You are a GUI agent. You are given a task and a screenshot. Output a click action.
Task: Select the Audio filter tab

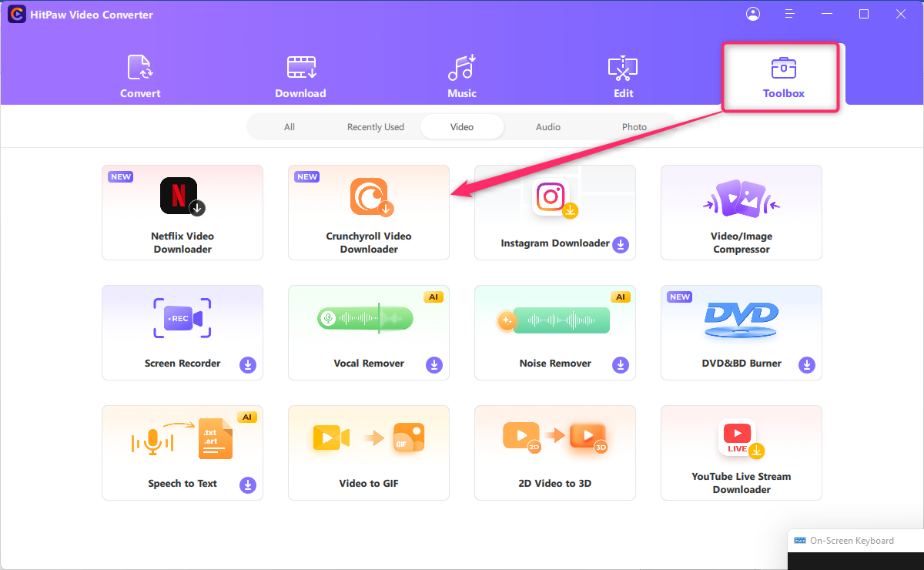[x=548, y=127]
